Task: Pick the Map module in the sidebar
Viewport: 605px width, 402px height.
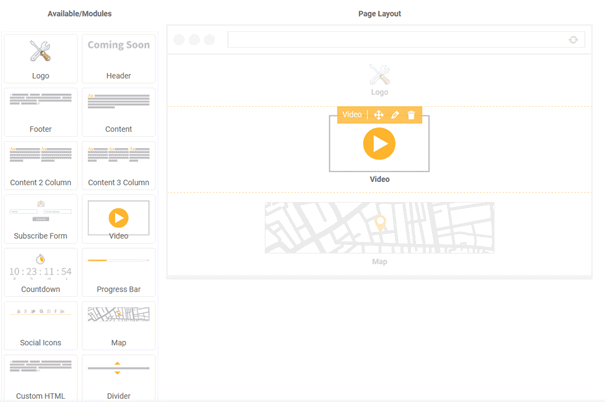Action: point(118,326)
